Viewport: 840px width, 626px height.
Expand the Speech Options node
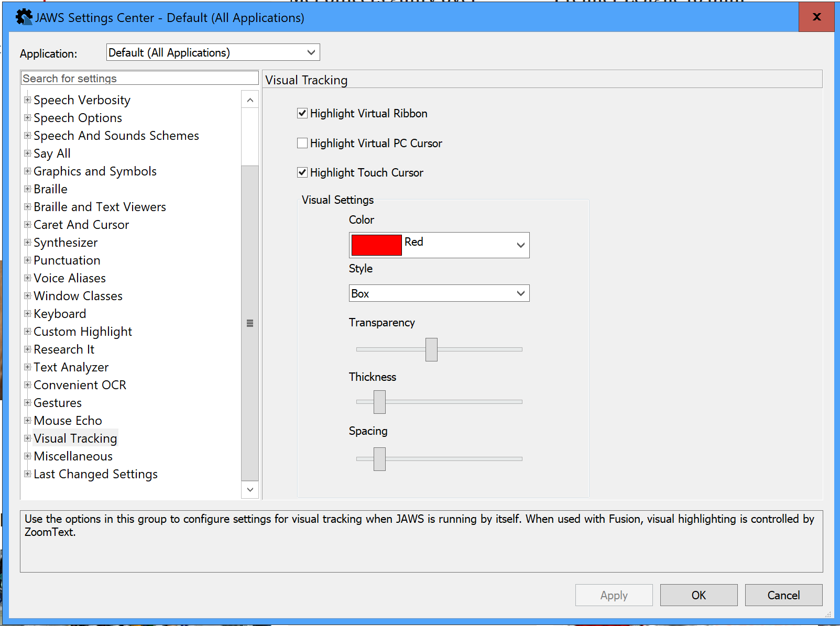pos(28,117)
